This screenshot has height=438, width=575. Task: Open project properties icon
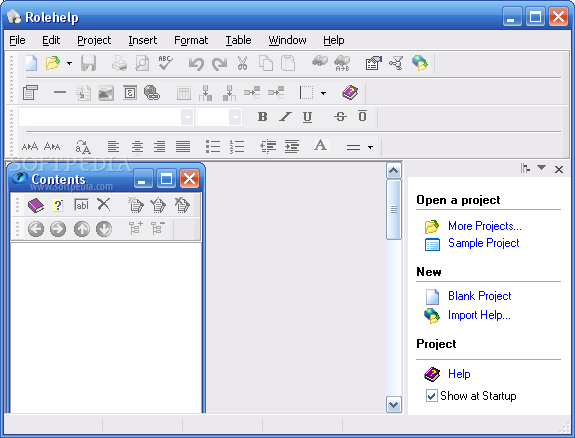373,63
